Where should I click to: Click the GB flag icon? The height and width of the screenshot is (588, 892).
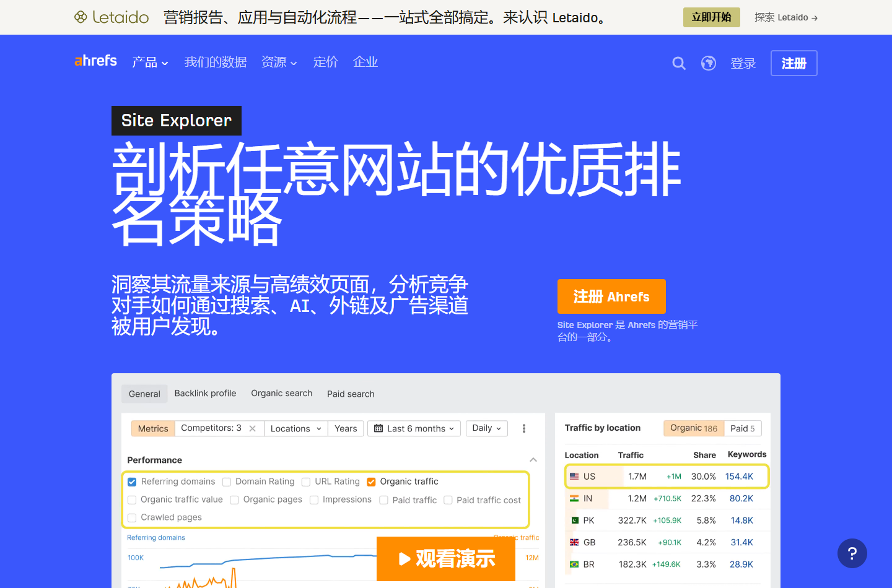(x=574, y=542)
